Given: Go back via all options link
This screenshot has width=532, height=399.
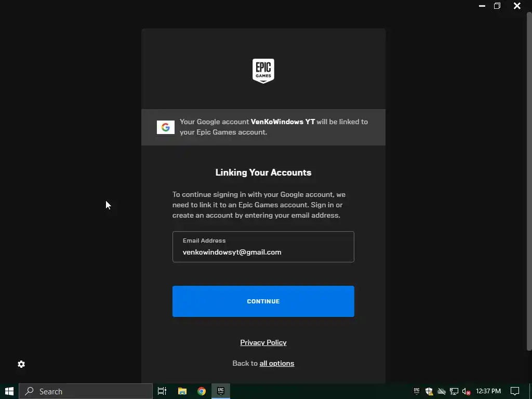Looking at the screenshot, I should (x=277, y=363).
